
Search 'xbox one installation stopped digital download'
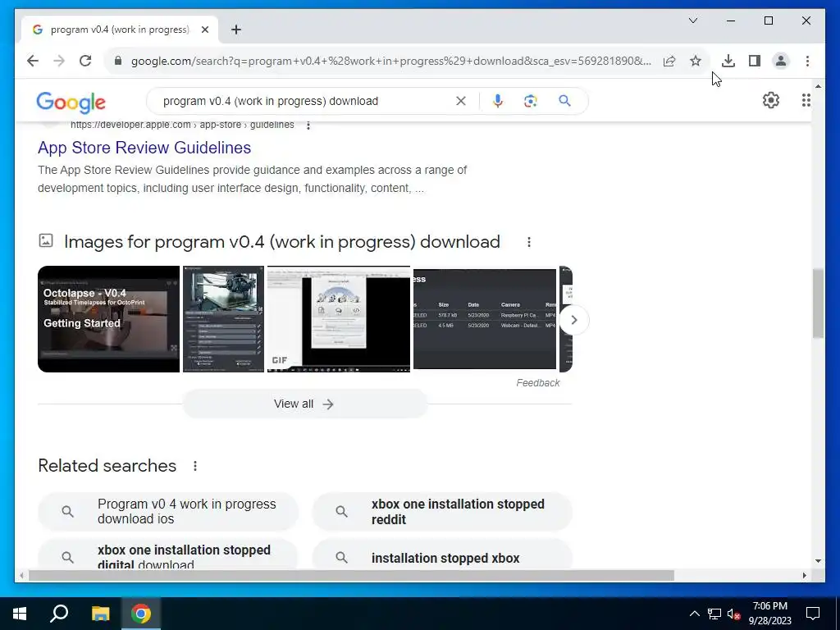167,555
